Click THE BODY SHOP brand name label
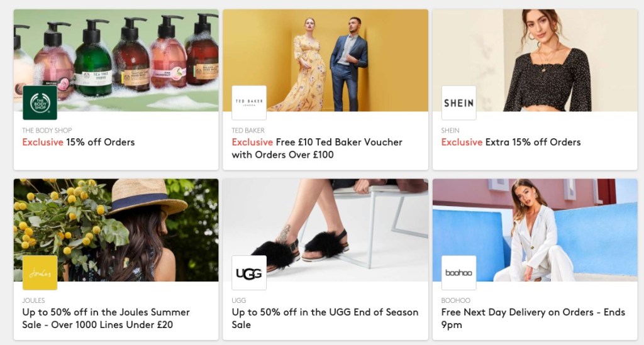This screenshot has width=644, height=345. tap(47, 131)
